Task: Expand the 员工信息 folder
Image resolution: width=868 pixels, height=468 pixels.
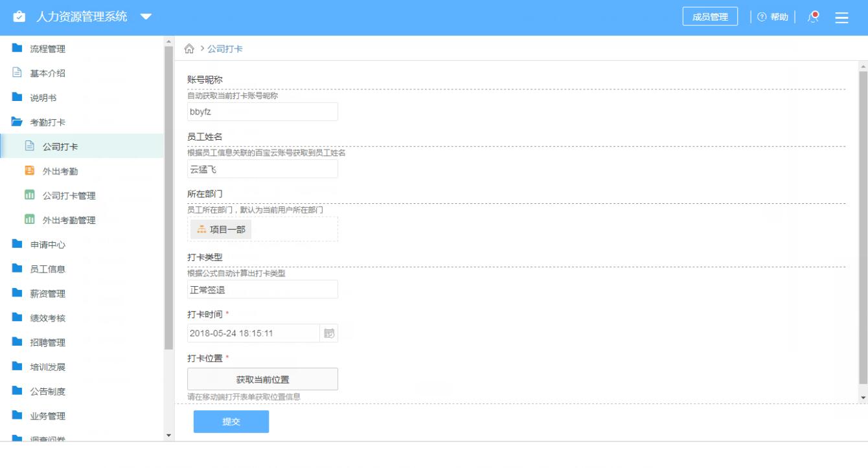Action: pos(82,269)
